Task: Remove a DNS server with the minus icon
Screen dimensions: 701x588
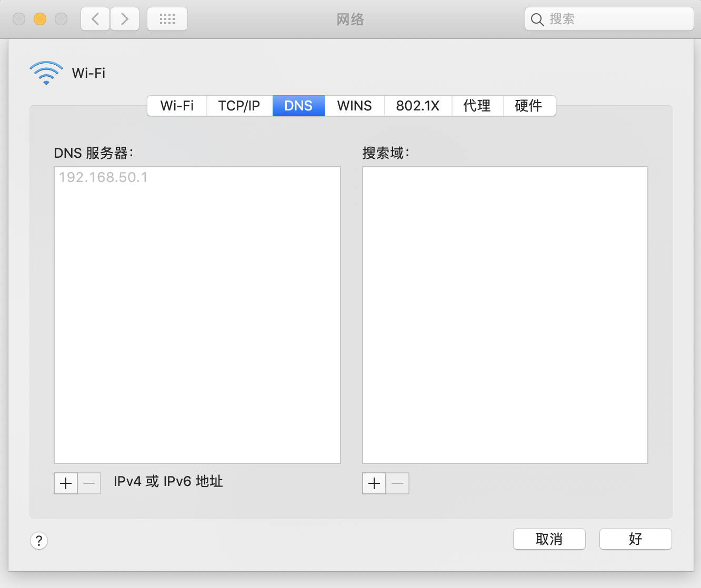Action: (89, 483)
